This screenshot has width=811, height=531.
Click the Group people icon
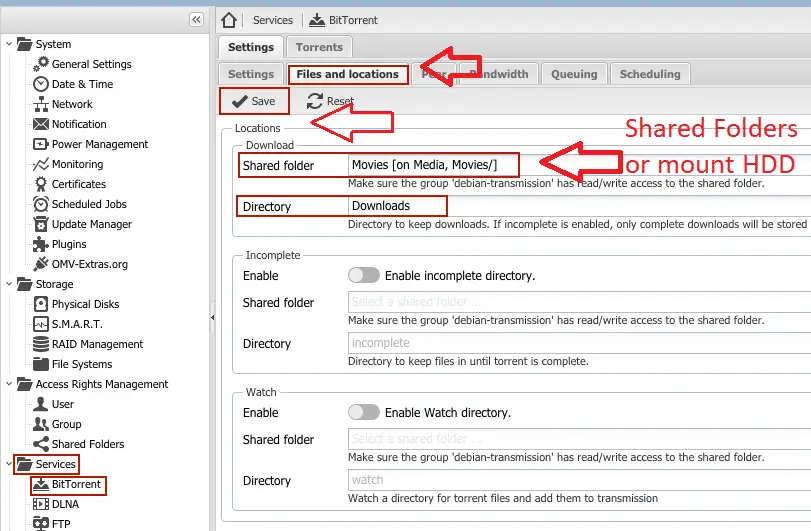41,424
